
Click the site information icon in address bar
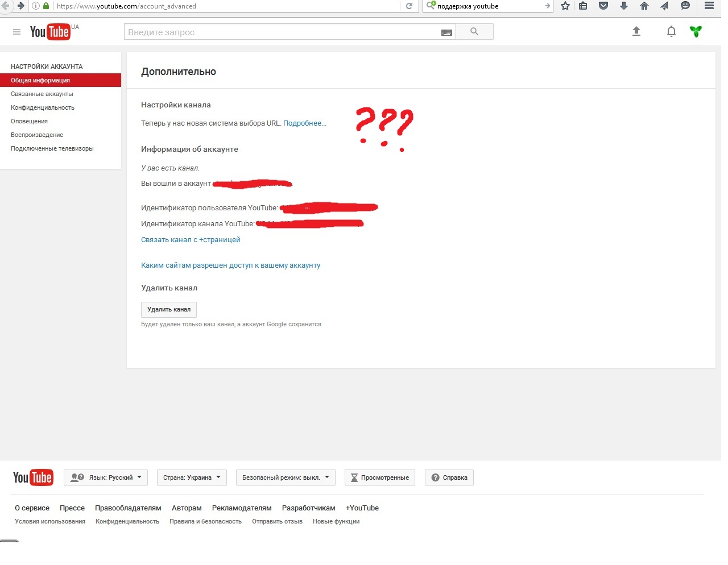click(x=36, y=6)
